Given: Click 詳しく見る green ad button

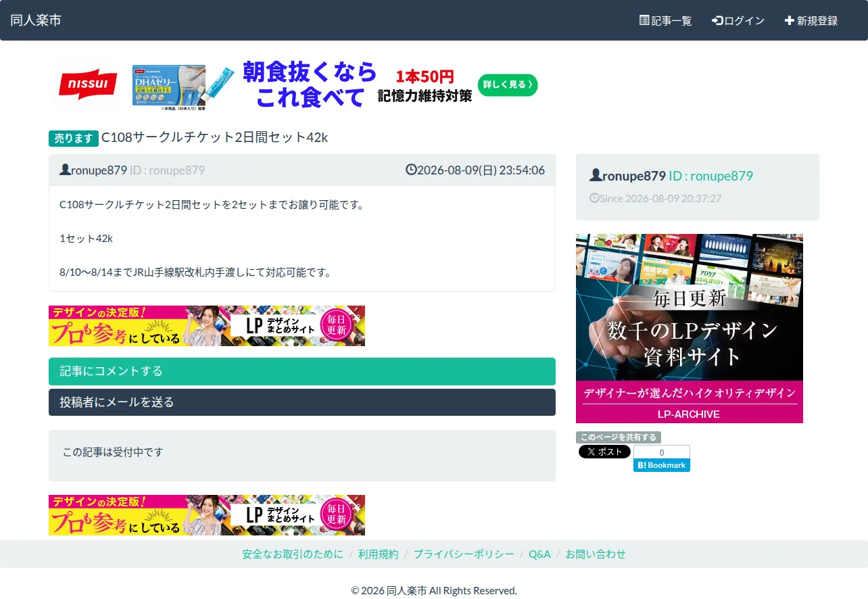Looking at the screenshot, I should pyautogui.click(x=508, y=85).
